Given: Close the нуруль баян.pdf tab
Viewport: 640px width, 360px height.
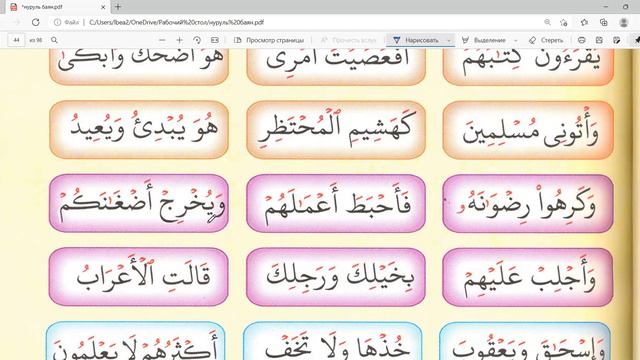Looking at the screenshot, I should coord(103,7).
